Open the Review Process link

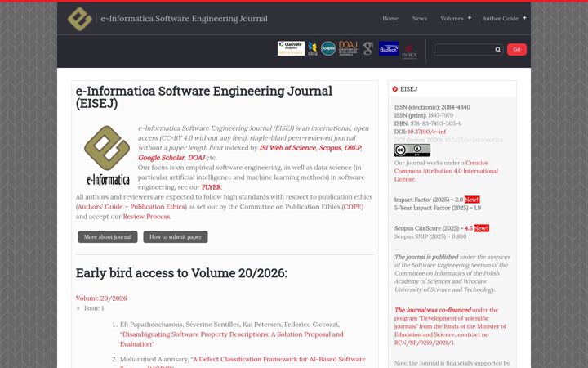pyautogui.click(x=146, y=217)
